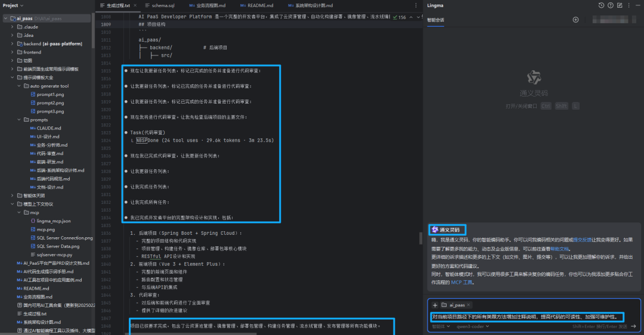Open SQL Server Data.png file
The height and width of the screenshot is (335, 644).
click(x=58, y=246)
